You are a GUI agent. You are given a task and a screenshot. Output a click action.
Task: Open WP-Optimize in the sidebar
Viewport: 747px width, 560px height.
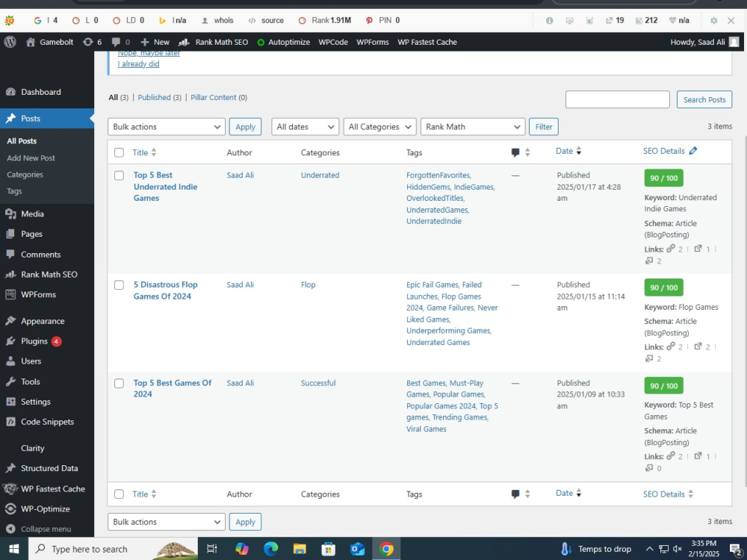coord(46,508)
